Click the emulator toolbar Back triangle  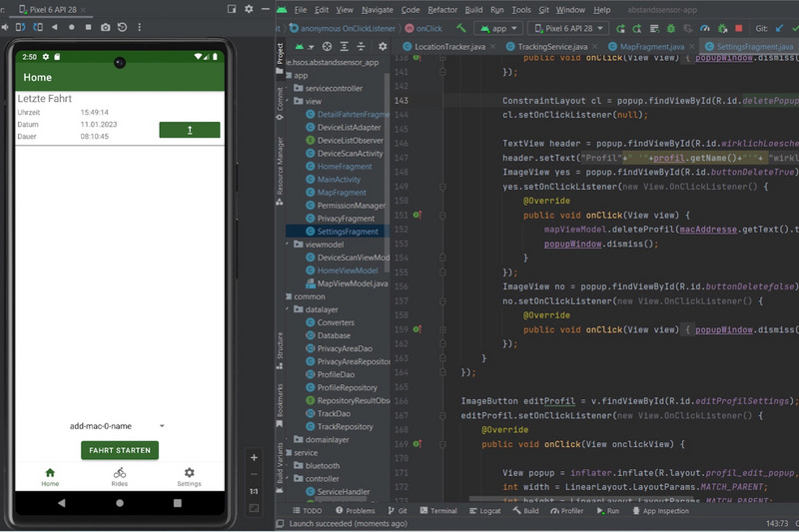tap(55, 27)
